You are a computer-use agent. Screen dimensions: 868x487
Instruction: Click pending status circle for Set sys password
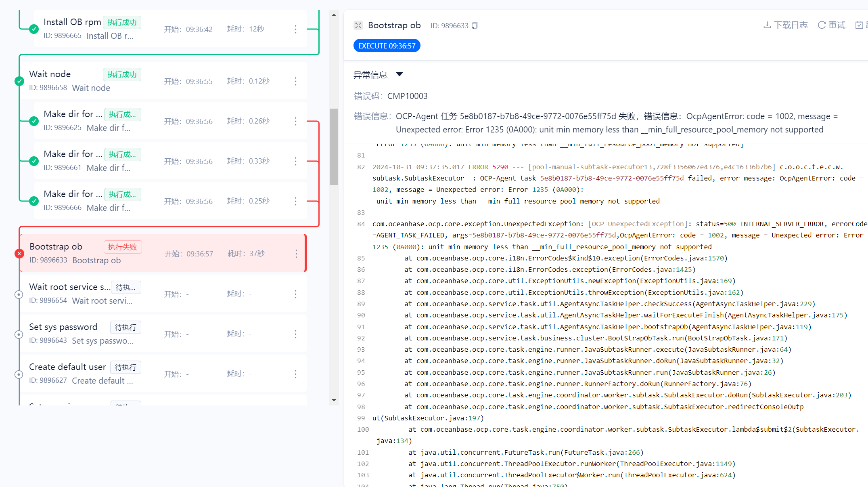click(x=19, y=334)
